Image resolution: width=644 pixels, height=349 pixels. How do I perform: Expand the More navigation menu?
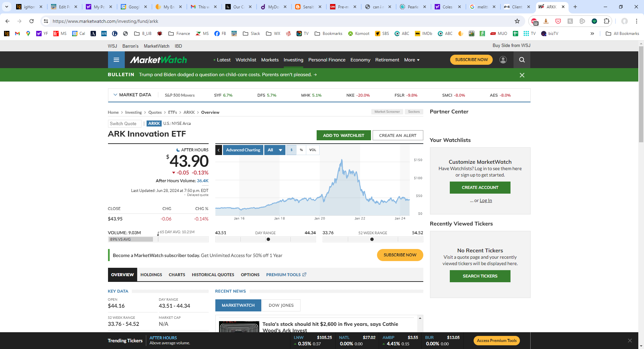pos(412,60)
